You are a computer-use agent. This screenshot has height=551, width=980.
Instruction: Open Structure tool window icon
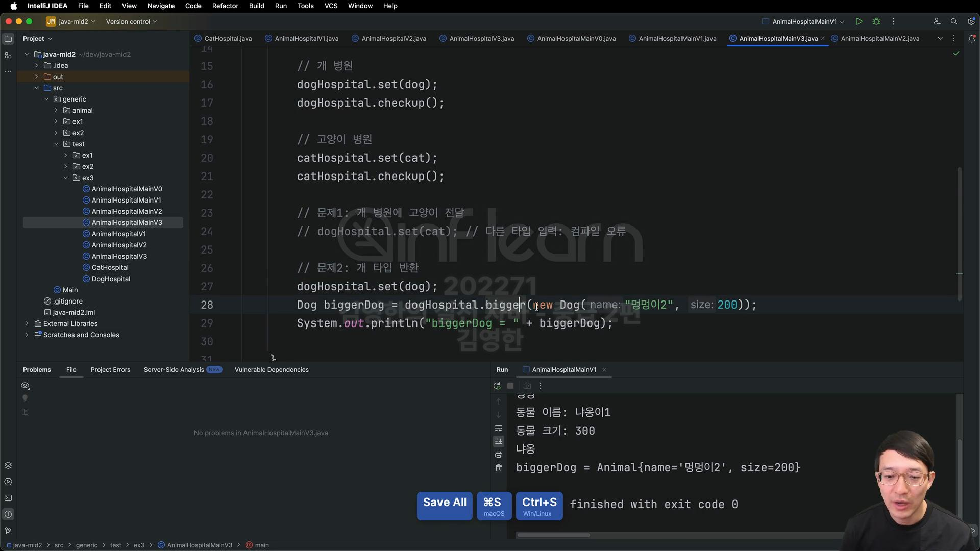click(x=8, y=55)
